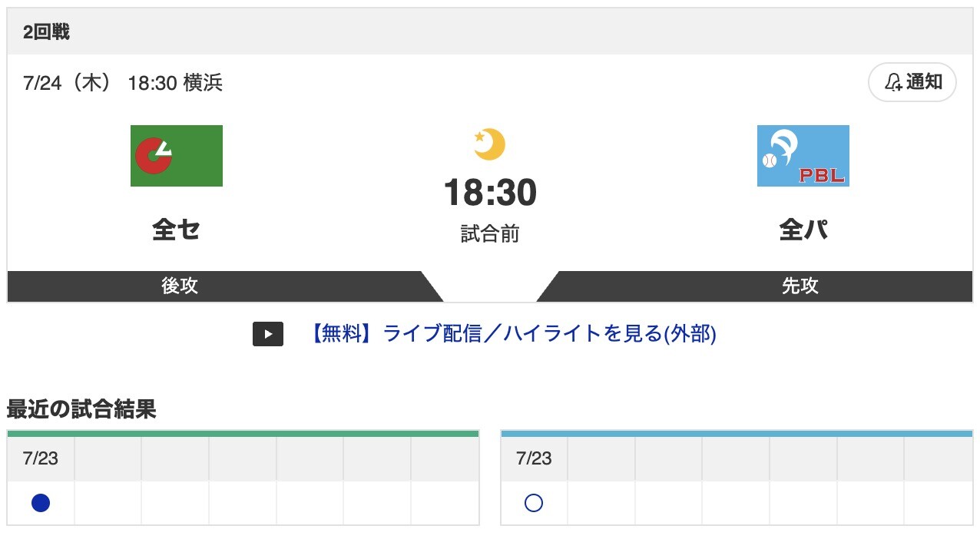This screenshot has width=980, height=539.
Task: Enable game notifications via the 通知 button
Action: click(912, 81)
